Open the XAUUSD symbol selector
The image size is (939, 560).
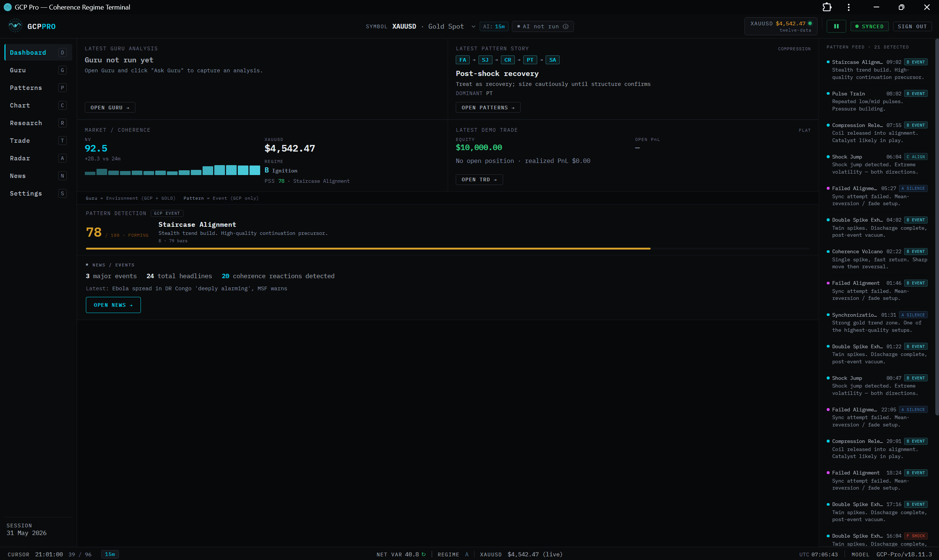[x=420, y=26]
